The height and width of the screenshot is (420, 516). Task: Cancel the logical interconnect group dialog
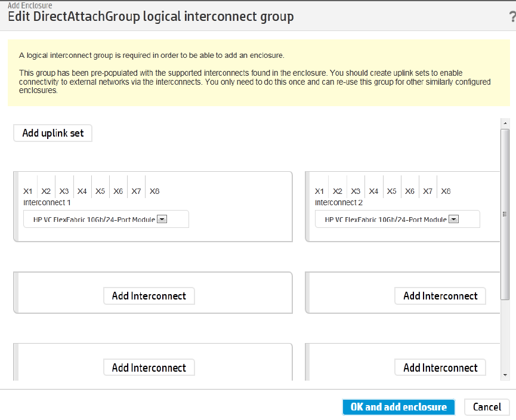click(x=487, y=407)
